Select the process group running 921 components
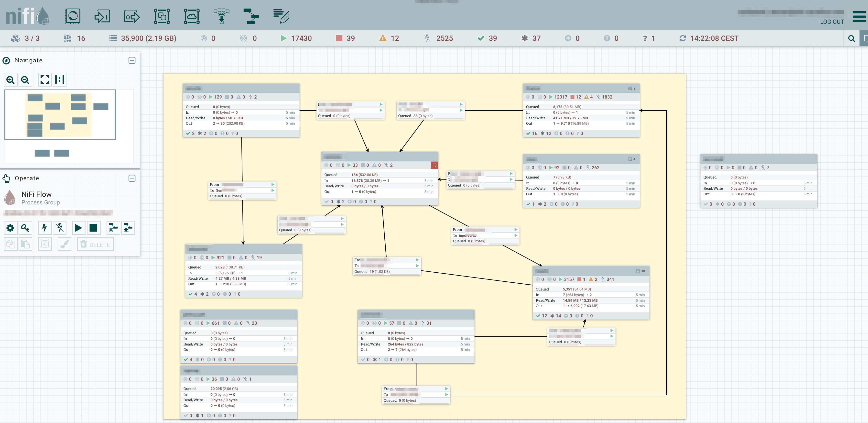This screenshot has height=423, width=868. [x=243, y=271]
